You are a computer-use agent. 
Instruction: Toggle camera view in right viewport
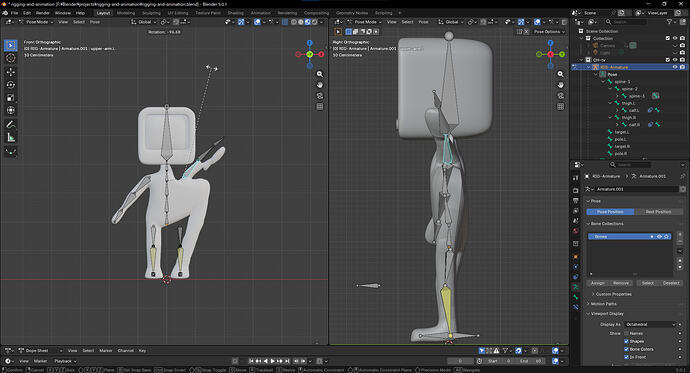561,96
